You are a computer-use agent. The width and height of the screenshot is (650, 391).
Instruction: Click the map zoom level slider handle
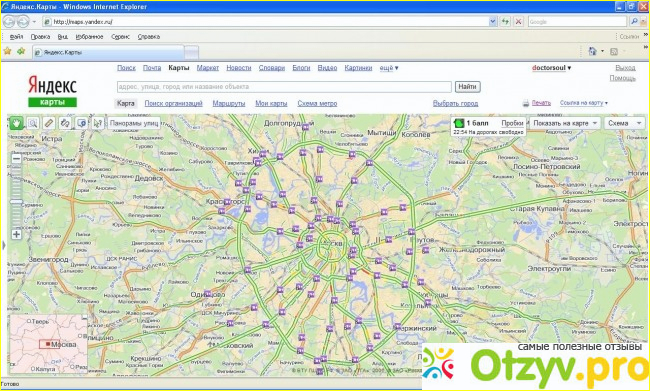pyautogui.click(x=16, y=202)
